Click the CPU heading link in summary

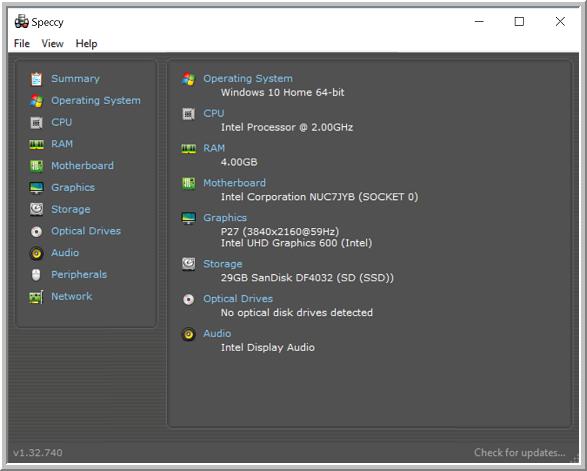tap(214, 113)
